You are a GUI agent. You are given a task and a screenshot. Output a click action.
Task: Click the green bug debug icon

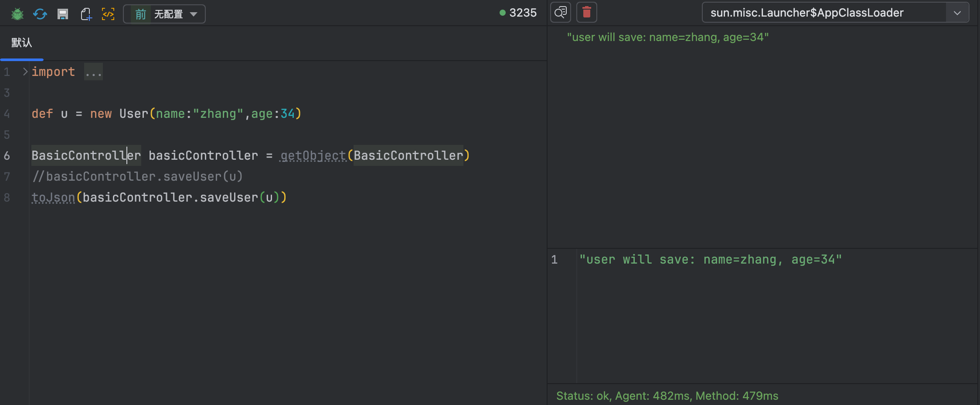tap(17, 14)
